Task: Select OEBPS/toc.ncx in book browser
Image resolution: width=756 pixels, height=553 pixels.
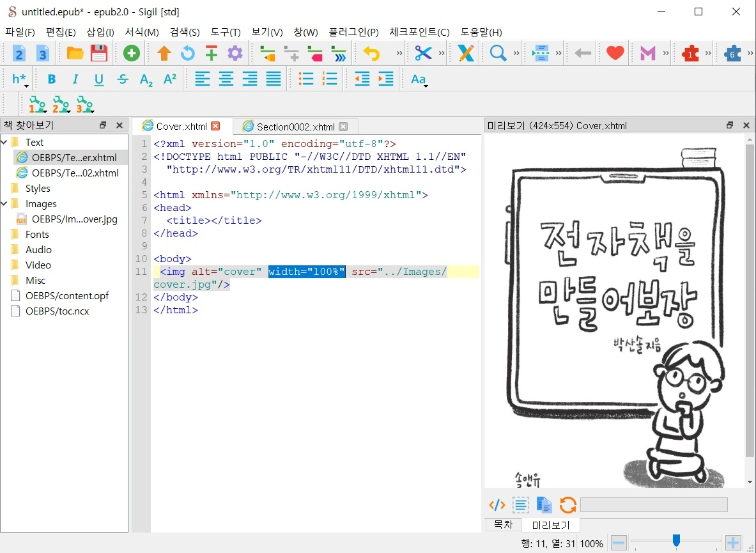Action: tap(57, 311)
